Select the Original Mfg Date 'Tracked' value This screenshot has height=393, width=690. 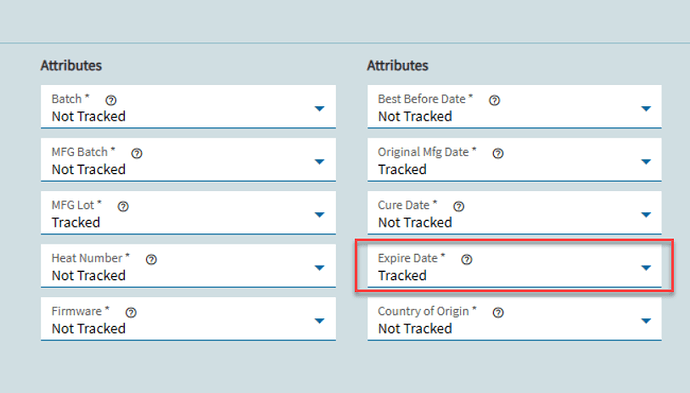pos(402,169)
